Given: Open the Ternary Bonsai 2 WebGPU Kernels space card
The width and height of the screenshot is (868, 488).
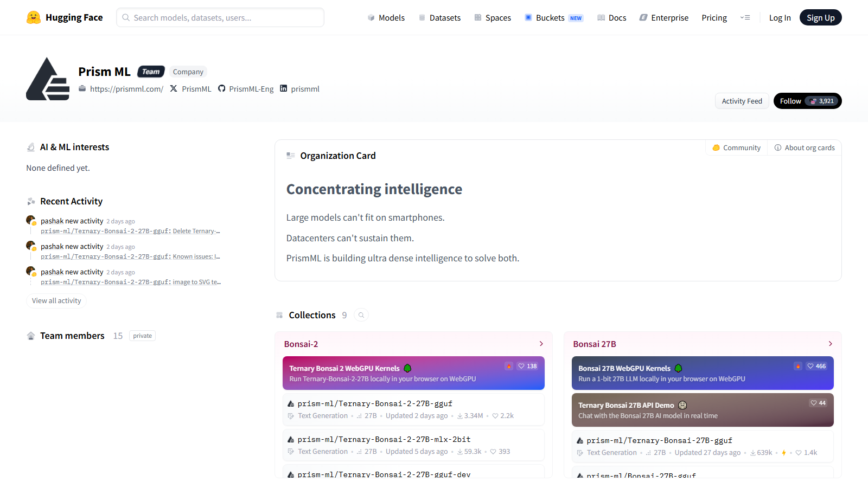Looking at the screenshot, I should 413,373.
